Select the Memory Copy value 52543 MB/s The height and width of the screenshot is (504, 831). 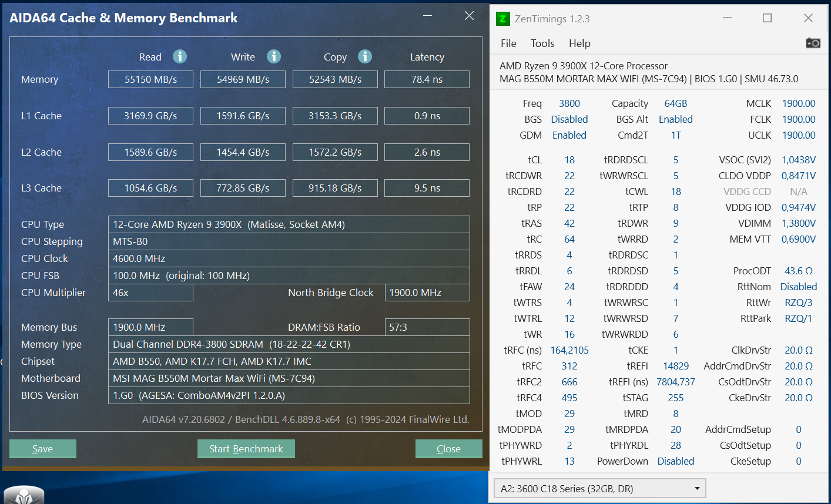(x=335, y=79)
